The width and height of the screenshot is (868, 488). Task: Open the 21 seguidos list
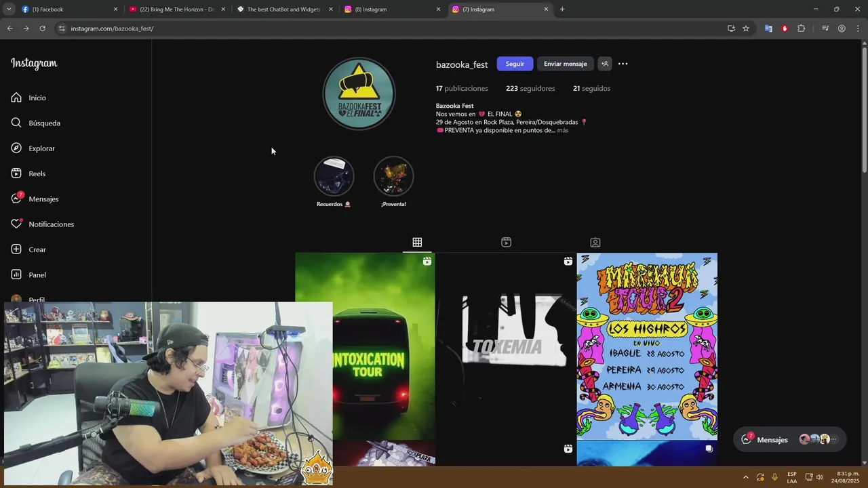[591, 88]
